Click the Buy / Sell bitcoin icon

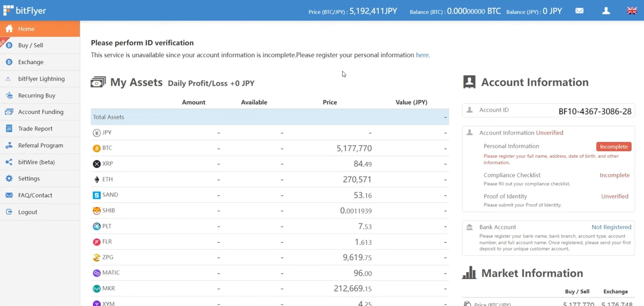(x=9, y=46)
